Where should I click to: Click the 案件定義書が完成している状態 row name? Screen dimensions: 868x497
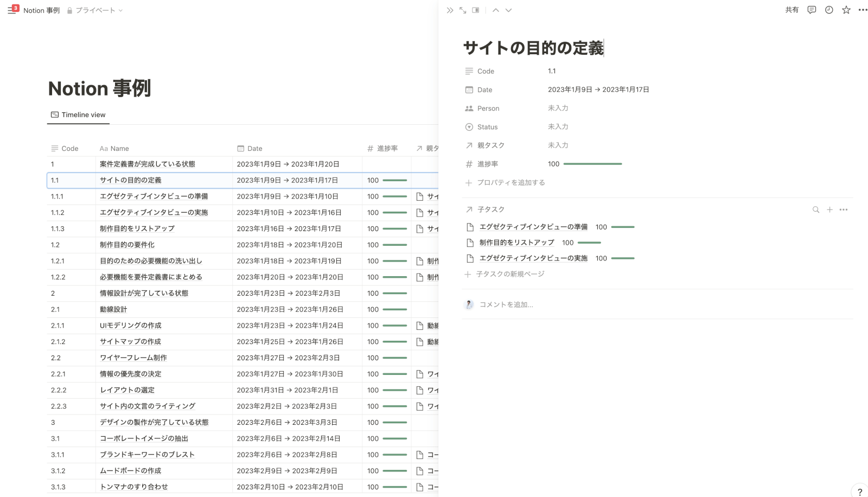pyautogui.click(x=148, y=164)
